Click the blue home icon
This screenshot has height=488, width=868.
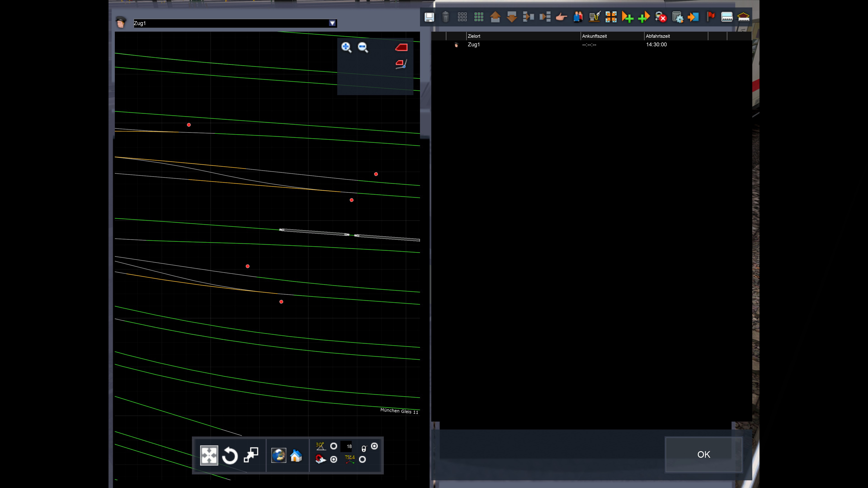click(296, 455)
